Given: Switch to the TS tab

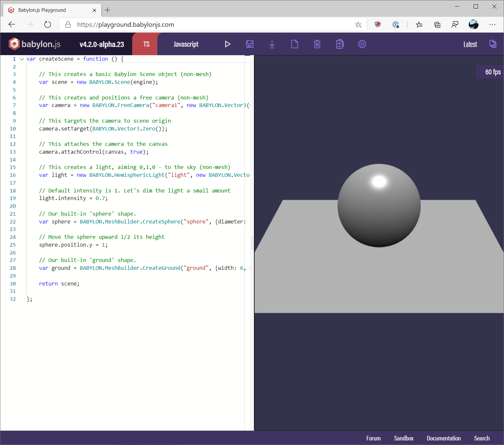Looking at the screenshot, I should click(x=146, y=44).
